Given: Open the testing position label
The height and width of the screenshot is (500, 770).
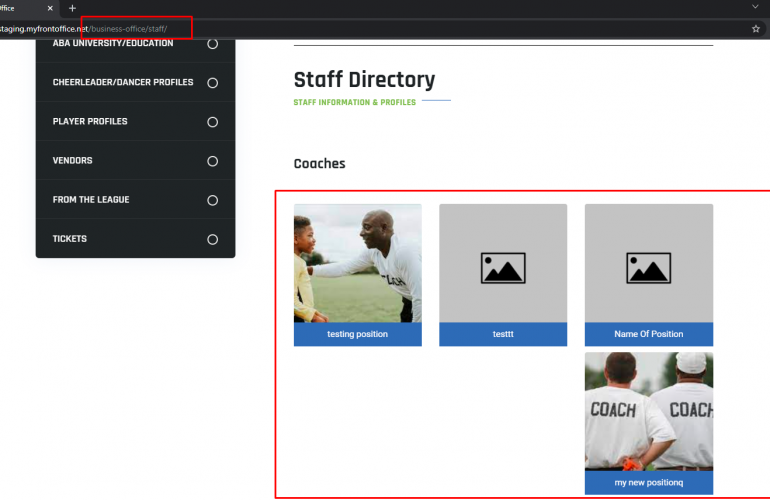Looking at the screenshot, I should [358, 334].
